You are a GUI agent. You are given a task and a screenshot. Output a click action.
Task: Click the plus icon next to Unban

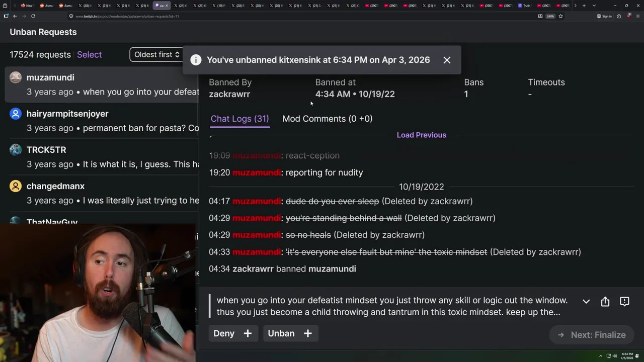tap(308, 333)
